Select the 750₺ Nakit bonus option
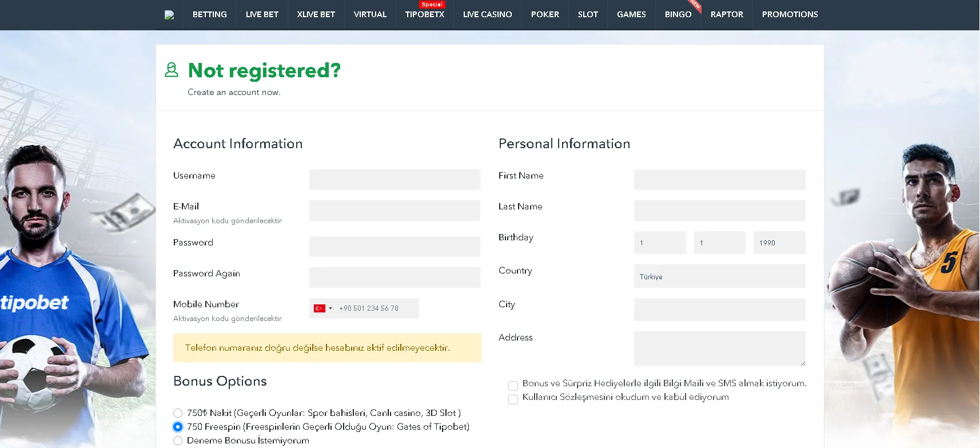Viewport: 980px width, 448px height. (x=178, y=413)
